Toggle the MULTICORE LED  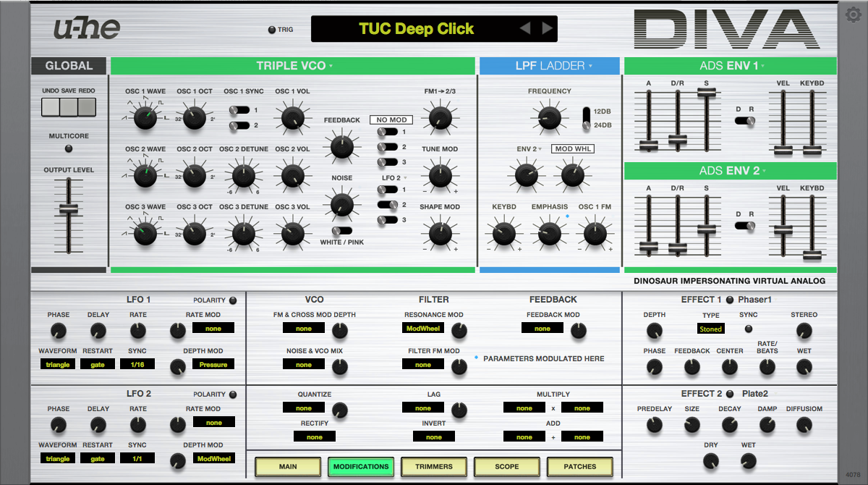click(x=69, y=148)
